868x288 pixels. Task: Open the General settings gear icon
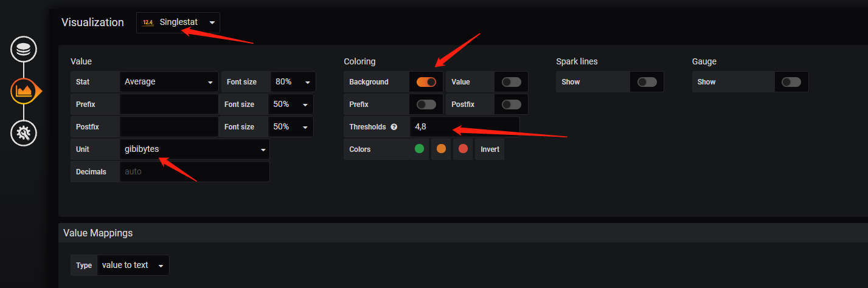[24, 132]
